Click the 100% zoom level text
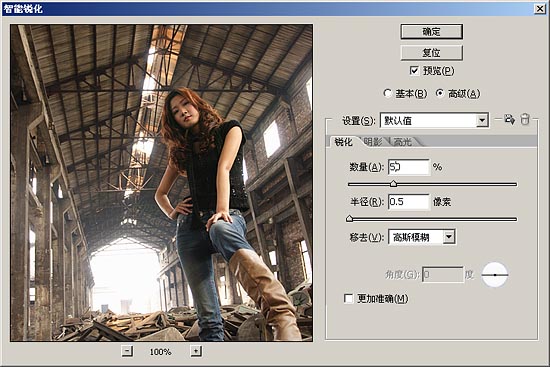This screenshot has height=367, width=550. pos(161,352)
